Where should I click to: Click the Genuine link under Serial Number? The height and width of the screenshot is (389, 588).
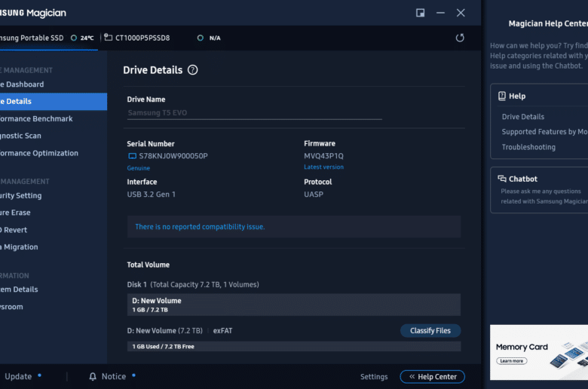click(139, 168)
